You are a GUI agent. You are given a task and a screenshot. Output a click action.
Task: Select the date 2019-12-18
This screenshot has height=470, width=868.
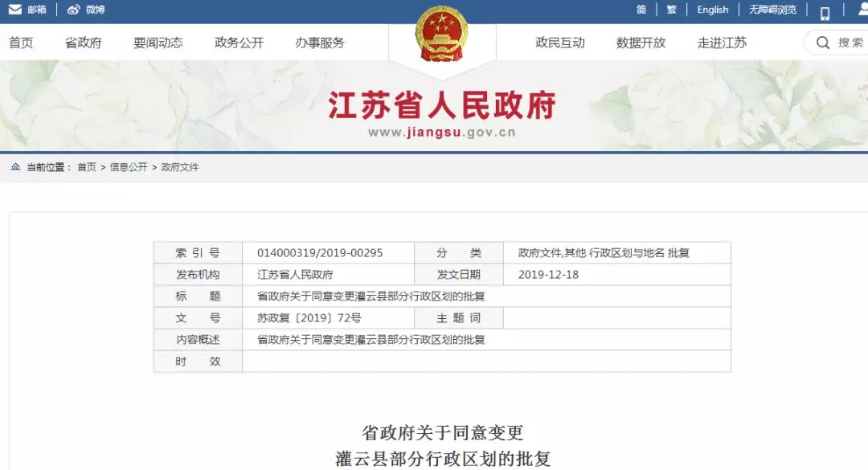549,275
